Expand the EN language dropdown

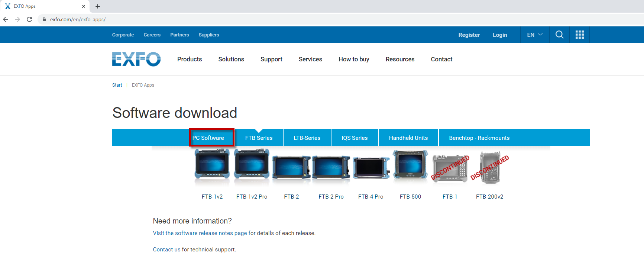coord(535,35)
